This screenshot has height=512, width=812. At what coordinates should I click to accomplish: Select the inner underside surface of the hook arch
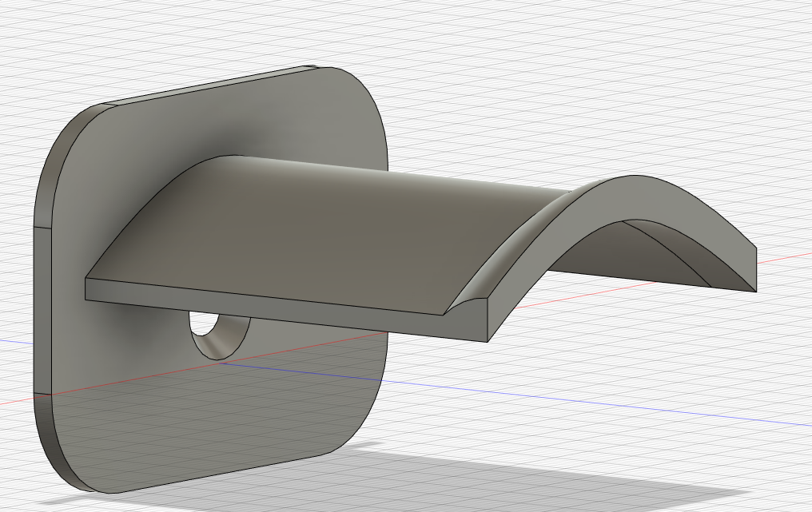[x=652, y=255]
